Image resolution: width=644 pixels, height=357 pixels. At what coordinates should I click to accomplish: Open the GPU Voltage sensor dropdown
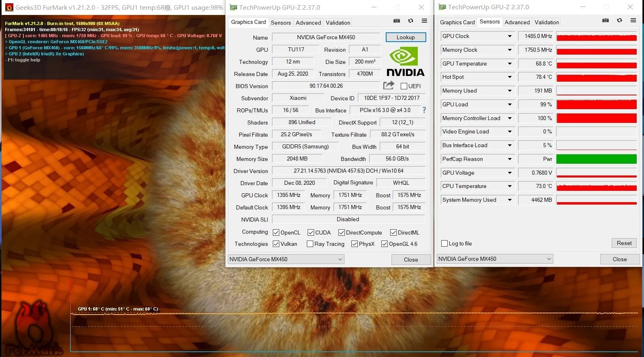click(x=510, y=173)
